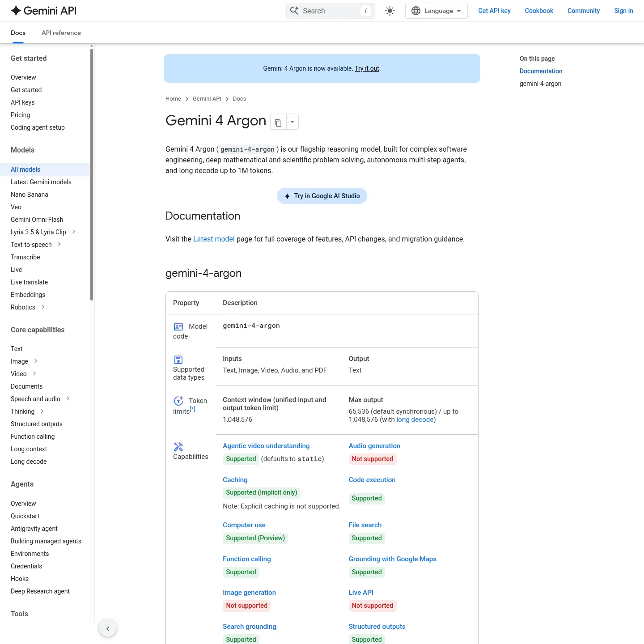The width and height of the screenshot is (644, 644).
Task: Expand the Thinking submenu chevron
Action: point(42,411)
